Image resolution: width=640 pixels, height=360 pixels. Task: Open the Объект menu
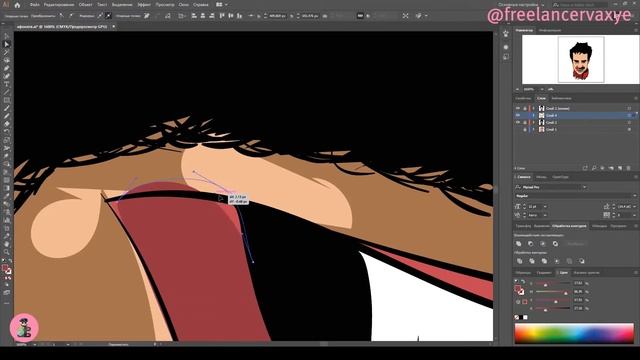pos(85,5)
